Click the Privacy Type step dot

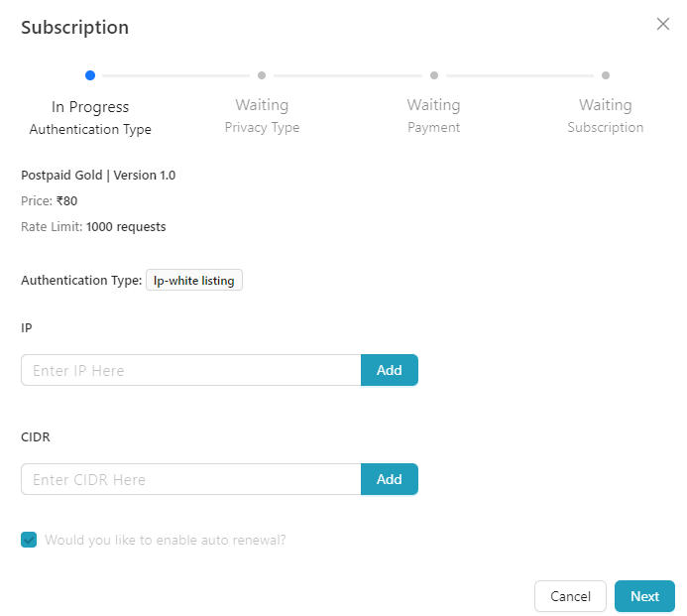tap(262, 74)
